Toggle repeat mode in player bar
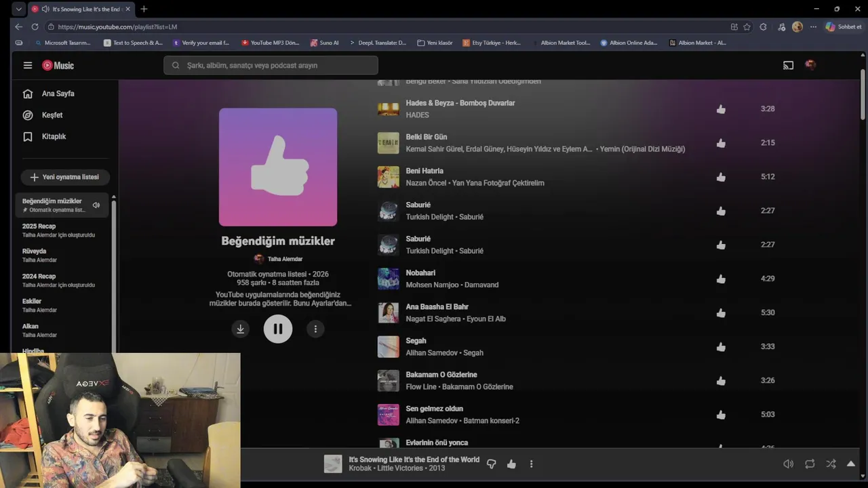Screen dimensions: 868x488 click(810, 464)
